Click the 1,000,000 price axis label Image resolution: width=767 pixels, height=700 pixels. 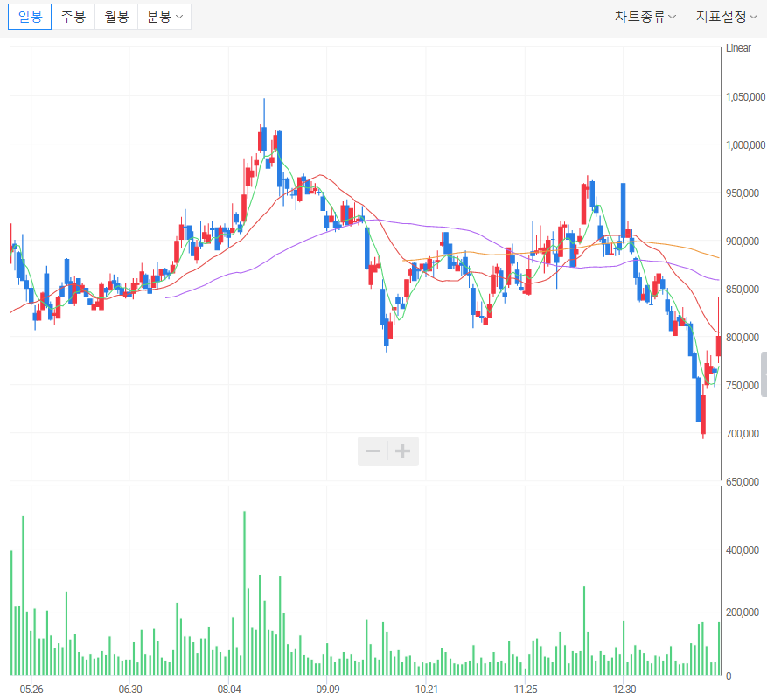pyautogui.click(x=745, y=145)
